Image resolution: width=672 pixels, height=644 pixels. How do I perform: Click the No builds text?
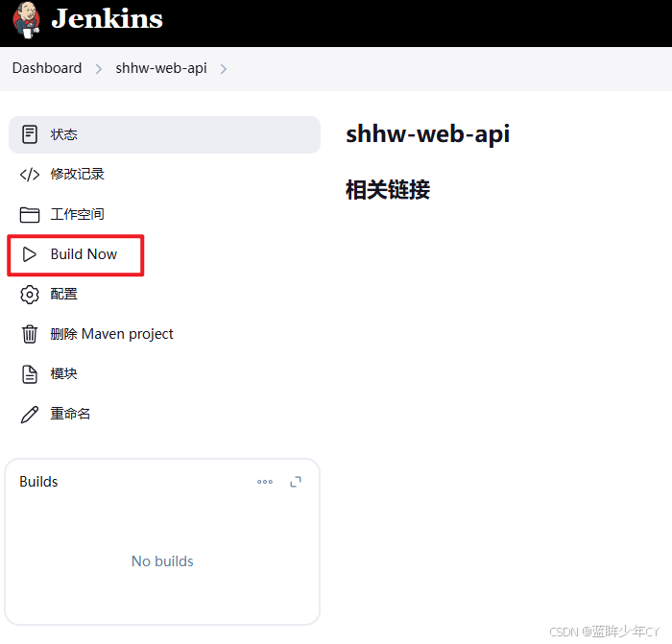point(162,561)
